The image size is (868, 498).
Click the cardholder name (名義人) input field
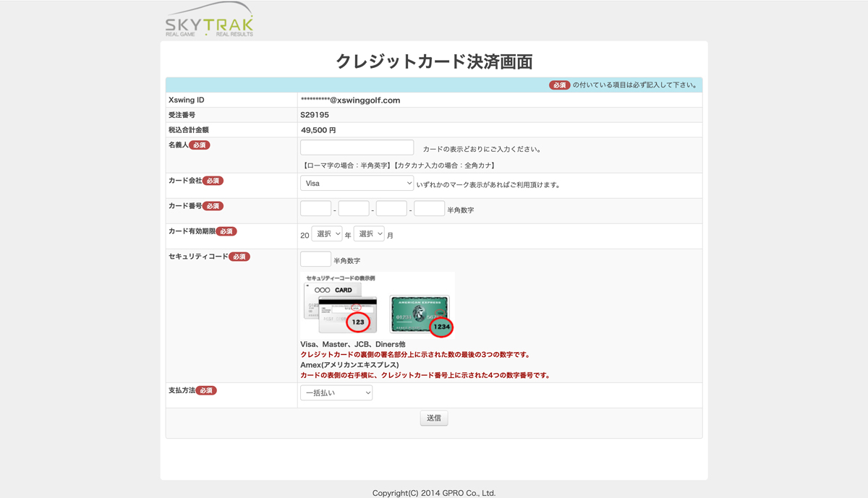click(x=357, y=147)
